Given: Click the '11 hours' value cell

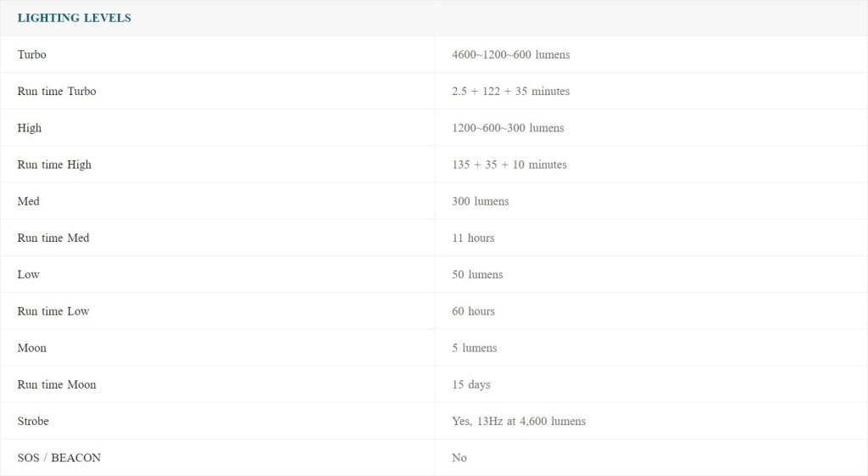Looking at the screenshot, I should tap(473, 238).
